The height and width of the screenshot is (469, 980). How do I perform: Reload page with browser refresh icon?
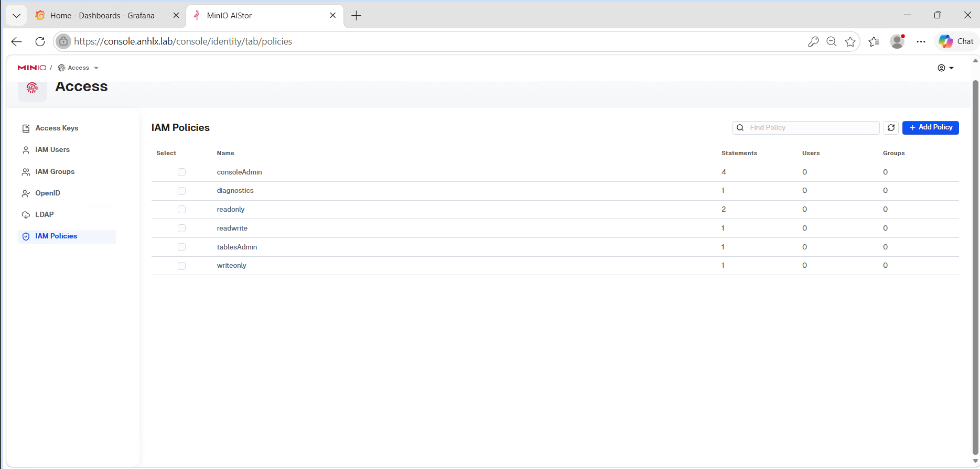(x=40, y=41)
